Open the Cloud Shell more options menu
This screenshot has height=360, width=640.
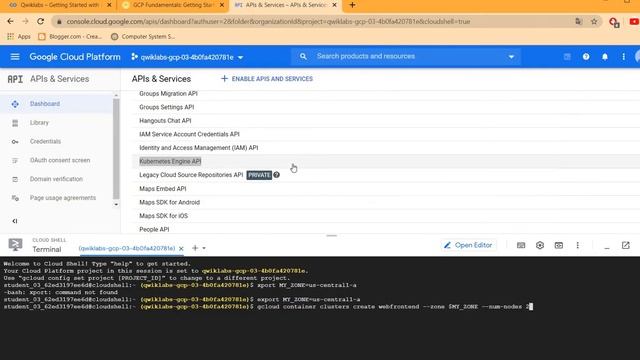(578, 245)
